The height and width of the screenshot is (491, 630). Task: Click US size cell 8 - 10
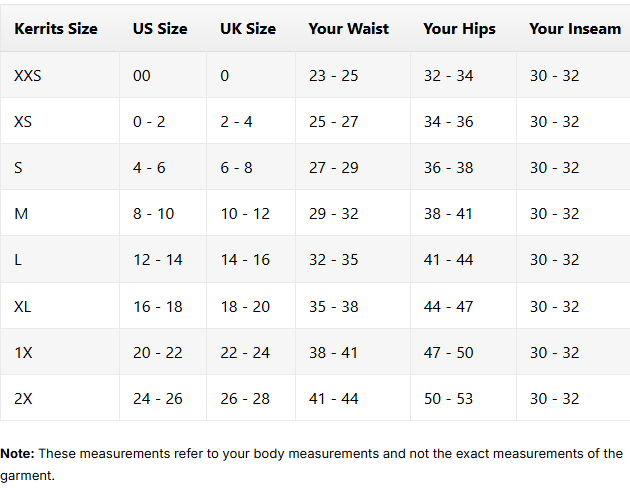tap(153, 213)
